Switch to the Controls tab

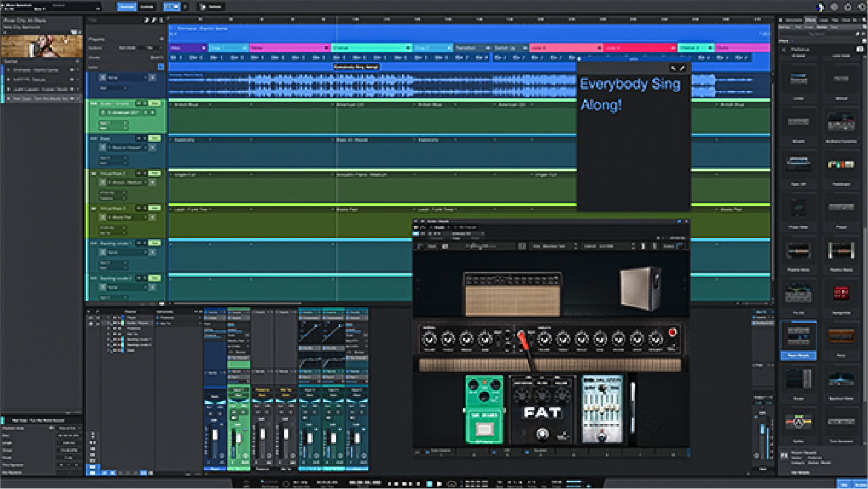147,7
